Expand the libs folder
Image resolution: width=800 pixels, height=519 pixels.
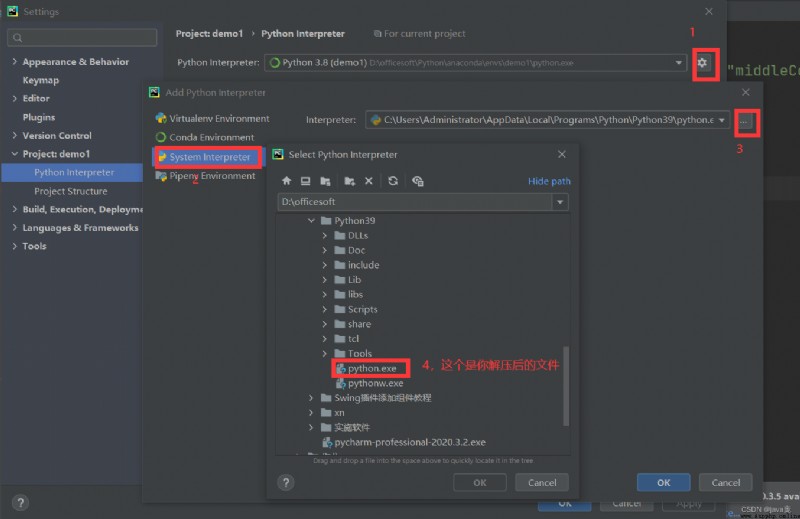point(324,295)
